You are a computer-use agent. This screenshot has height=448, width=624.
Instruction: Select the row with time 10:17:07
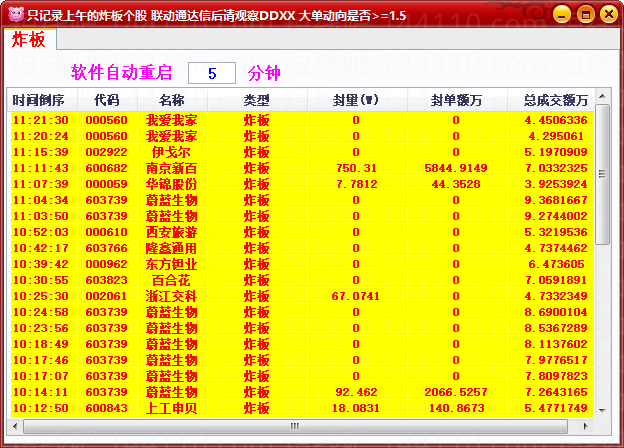tap(301, 376)
